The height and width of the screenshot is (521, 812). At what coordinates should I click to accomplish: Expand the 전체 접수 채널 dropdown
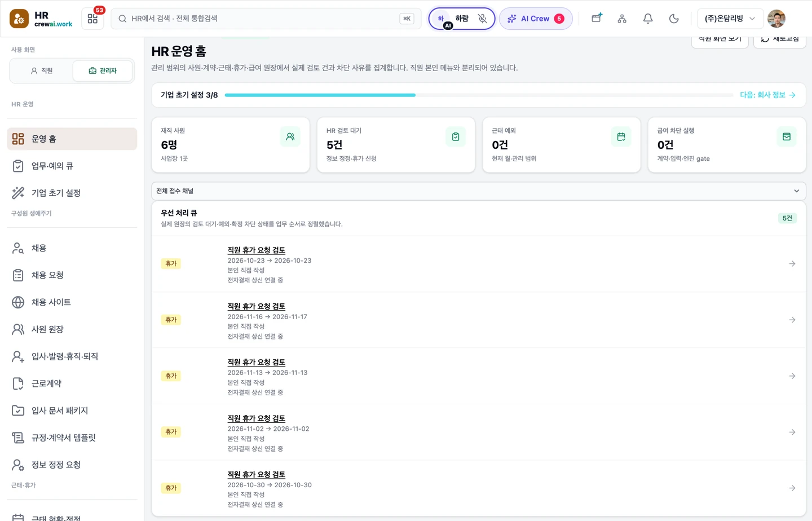click(479, 191)
